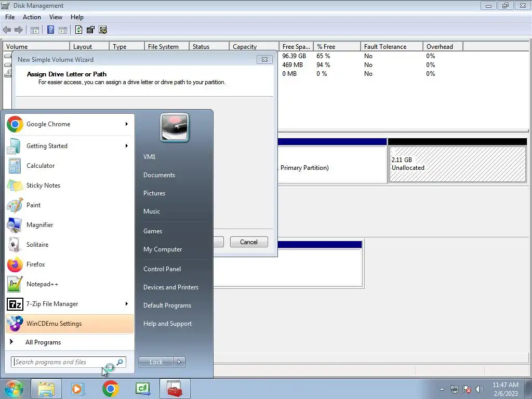
Task: Open Devices and Printers
Action: tap(170, 287)
